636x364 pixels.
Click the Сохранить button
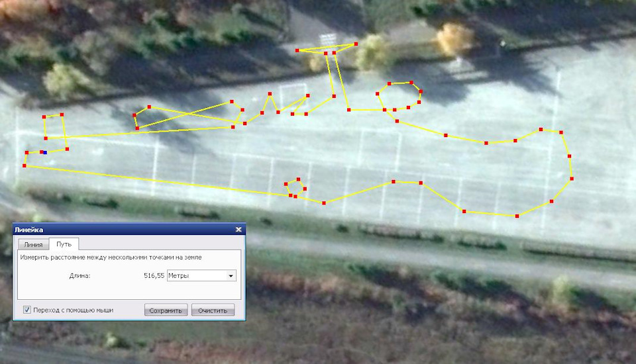pos(166,310)
